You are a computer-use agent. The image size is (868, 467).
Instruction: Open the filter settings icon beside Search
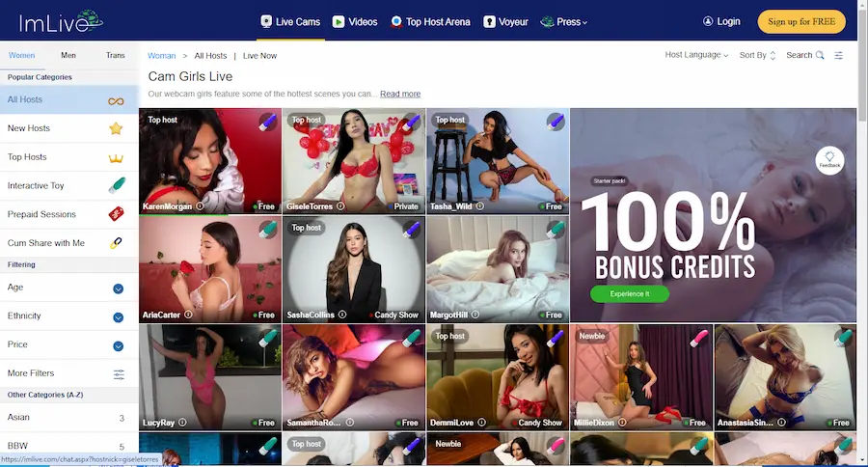pos(839,55)
